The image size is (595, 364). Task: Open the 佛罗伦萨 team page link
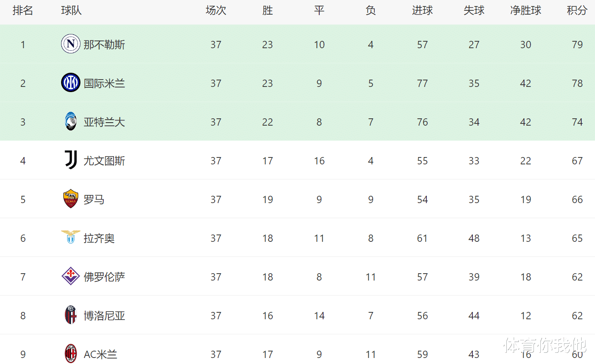click(104, 277)
